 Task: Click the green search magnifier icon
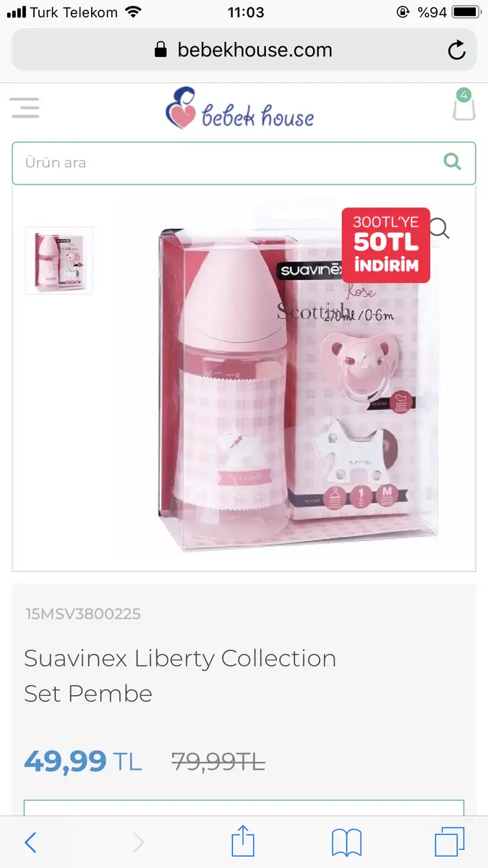point(452,162)
